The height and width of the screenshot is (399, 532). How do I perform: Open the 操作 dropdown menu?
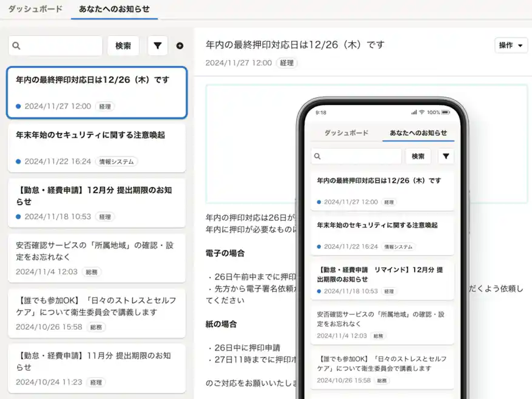511,45
